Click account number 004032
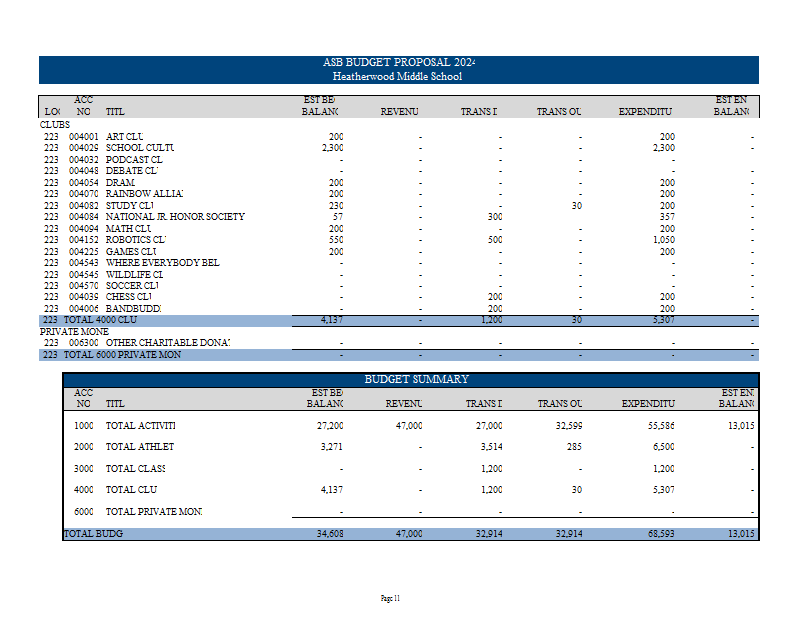Viewport: 800px width, 618px height. pyautogui.click(x=84, y=159)
